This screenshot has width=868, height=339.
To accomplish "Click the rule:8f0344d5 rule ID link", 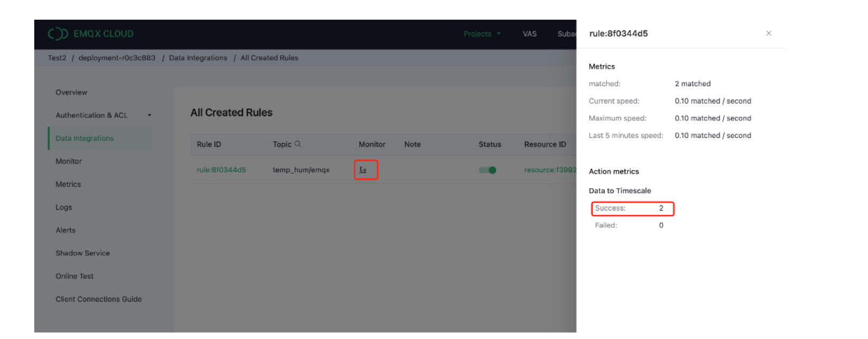I will 221,170.
